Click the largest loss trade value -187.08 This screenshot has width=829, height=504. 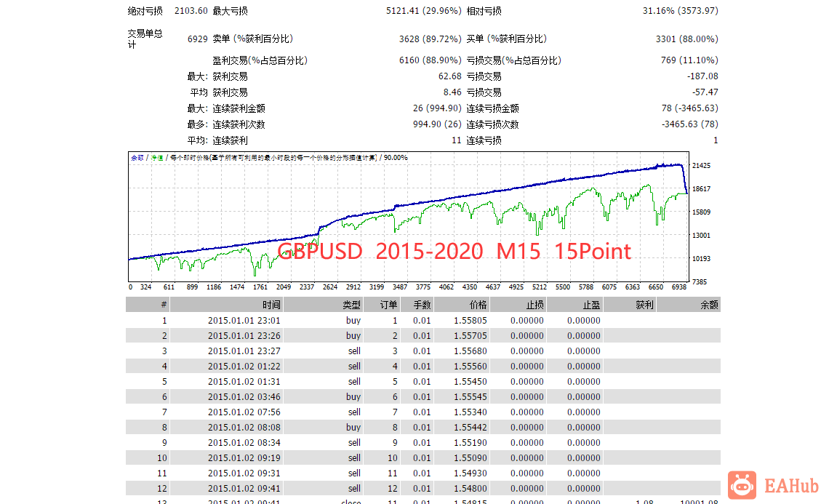click(x=702, y=76)
